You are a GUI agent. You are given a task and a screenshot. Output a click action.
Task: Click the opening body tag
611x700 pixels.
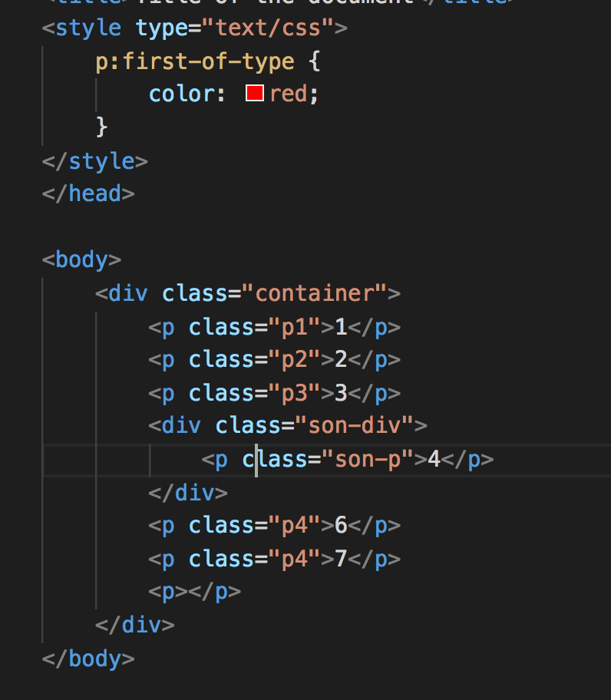pos(81,259)
